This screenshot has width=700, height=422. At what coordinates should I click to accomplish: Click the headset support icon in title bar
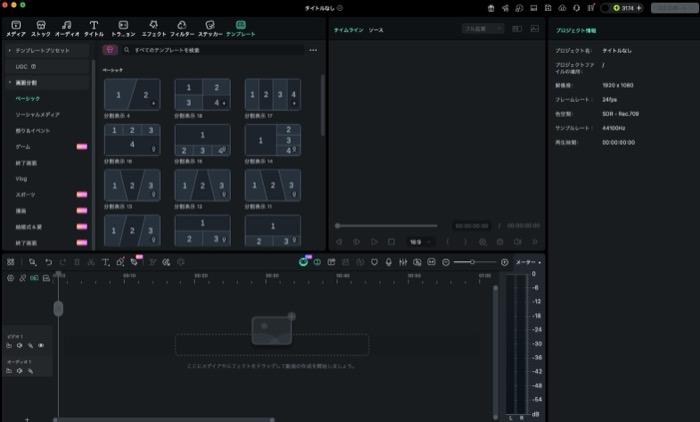tap(576, 8)
